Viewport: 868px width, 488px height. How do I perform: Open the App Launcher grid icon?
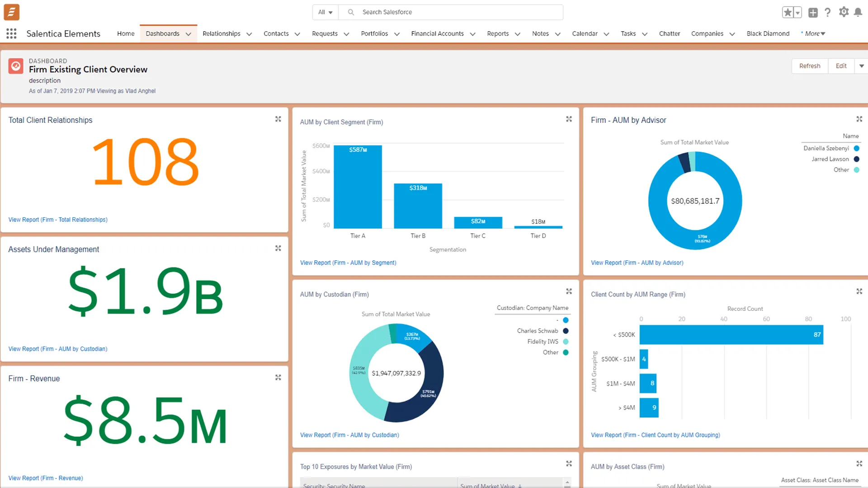(11, 33)
